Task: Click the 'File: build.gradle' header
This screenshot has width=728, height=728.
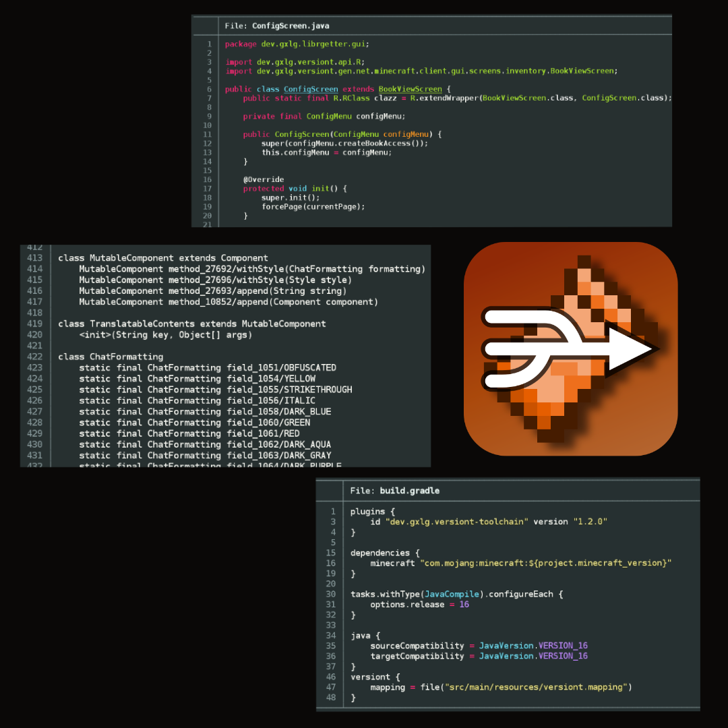Action: coord(394,491)
